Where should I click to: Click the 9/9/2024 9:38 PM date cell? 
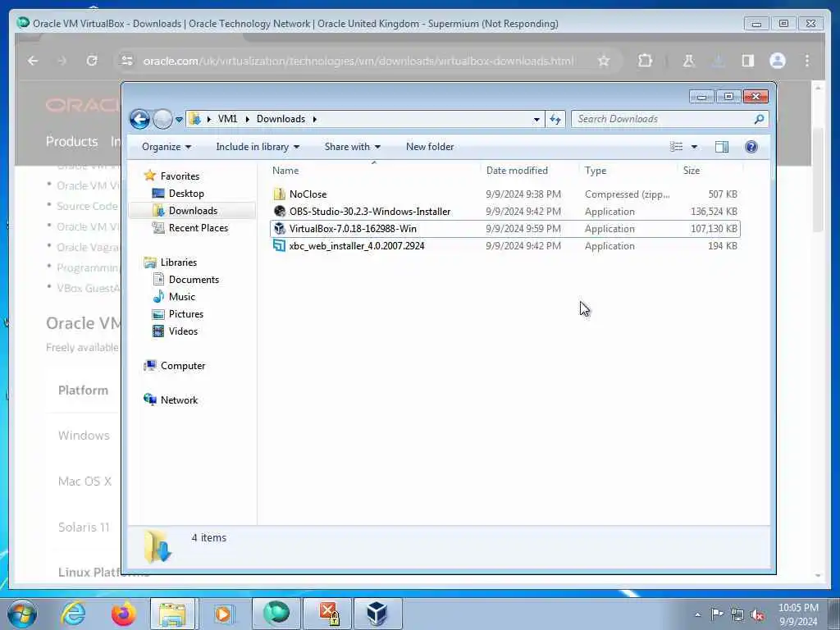tap(523, 194)
